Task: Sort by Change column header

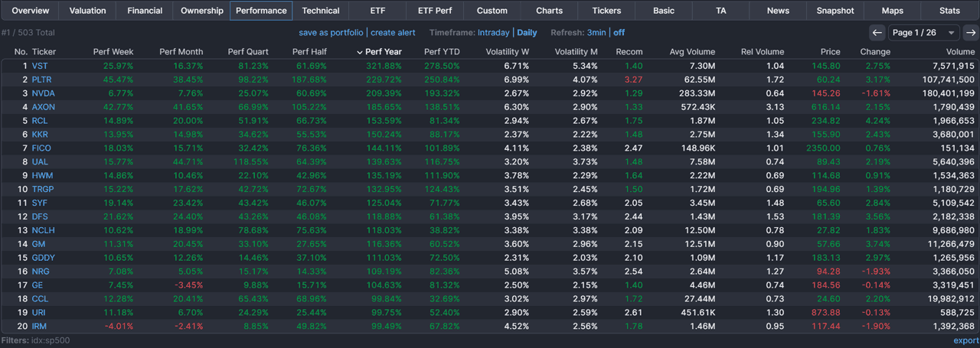Action: tap(875, 52)
